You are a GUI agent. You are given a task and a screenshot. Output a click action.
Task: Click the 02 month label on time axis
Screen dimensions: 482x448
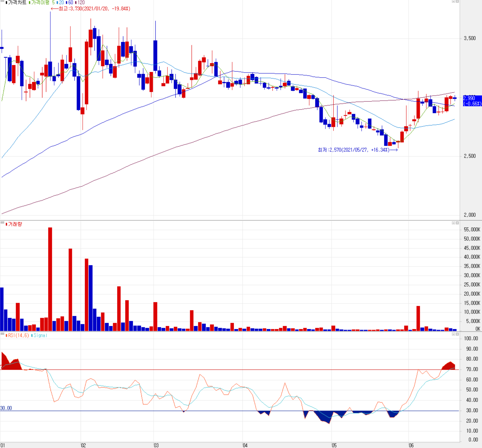click(83, 445)
